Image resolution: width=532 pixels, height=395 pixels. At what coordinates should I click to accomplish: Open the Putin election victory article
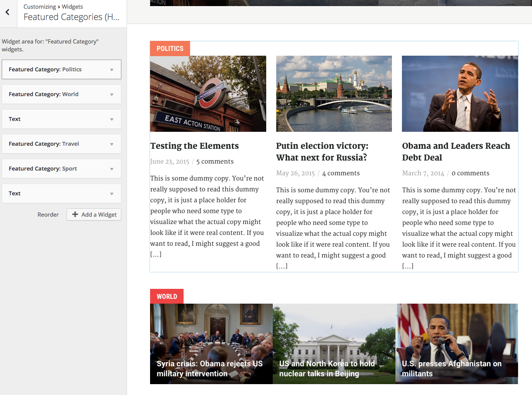322,151
